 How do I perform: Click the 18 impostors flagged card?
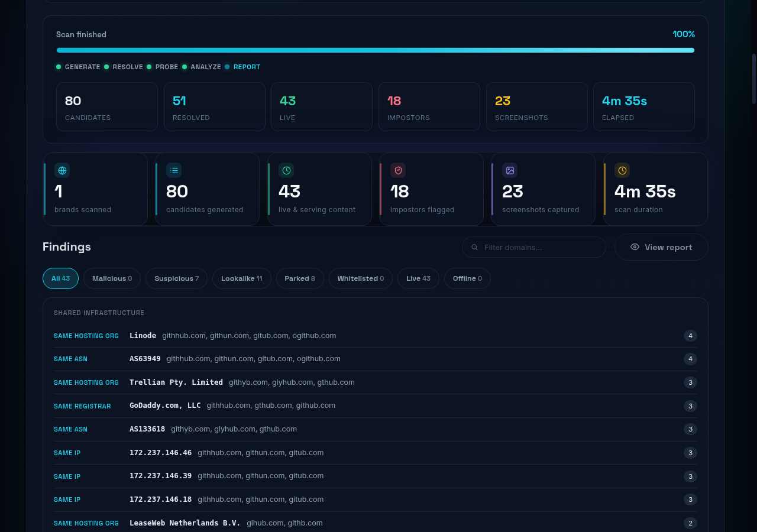tap(431, 189)
